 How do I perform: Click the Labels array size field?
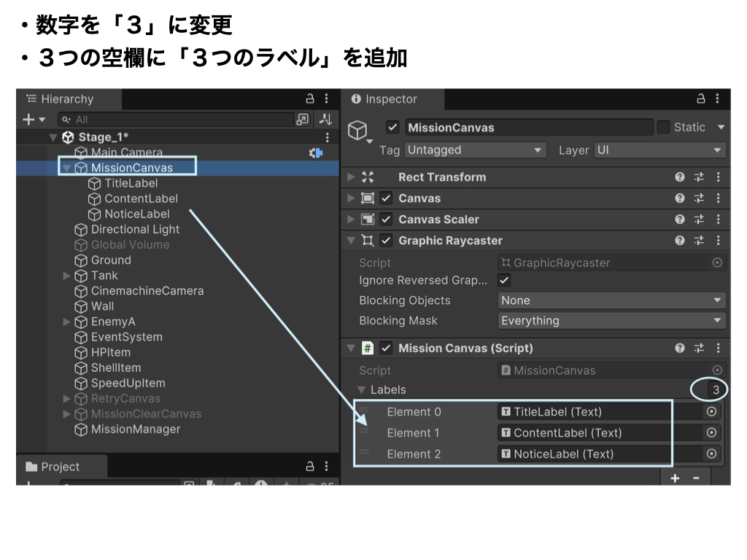coord(715,390)
